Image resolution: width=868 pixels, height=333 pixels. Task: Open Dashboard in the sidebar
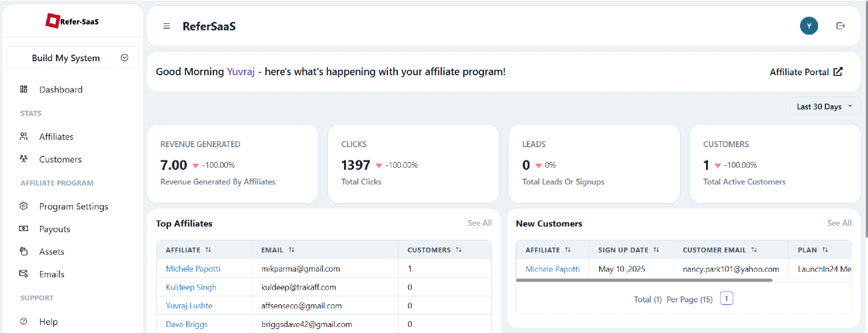pos(61,89)
